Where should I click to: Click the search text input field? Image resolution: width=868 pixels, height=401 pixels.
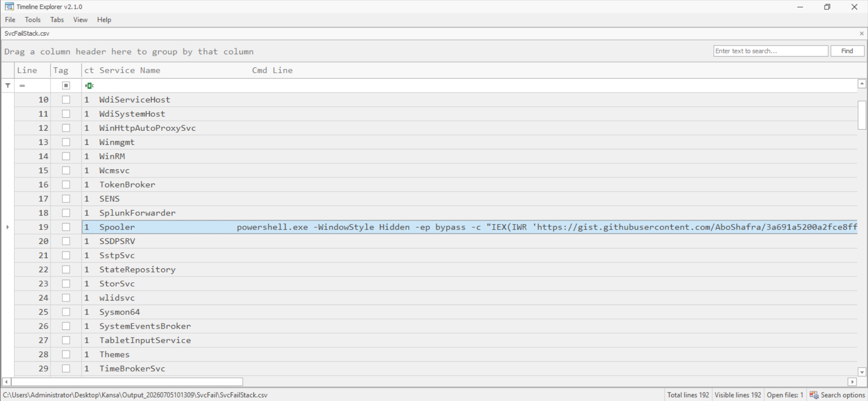(771, 51)
